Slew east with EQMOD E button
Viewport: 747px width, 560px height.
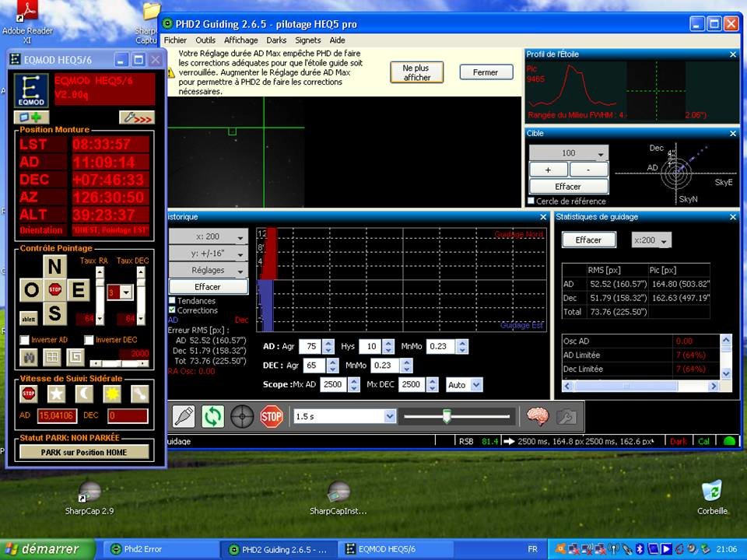click(78, 289)
